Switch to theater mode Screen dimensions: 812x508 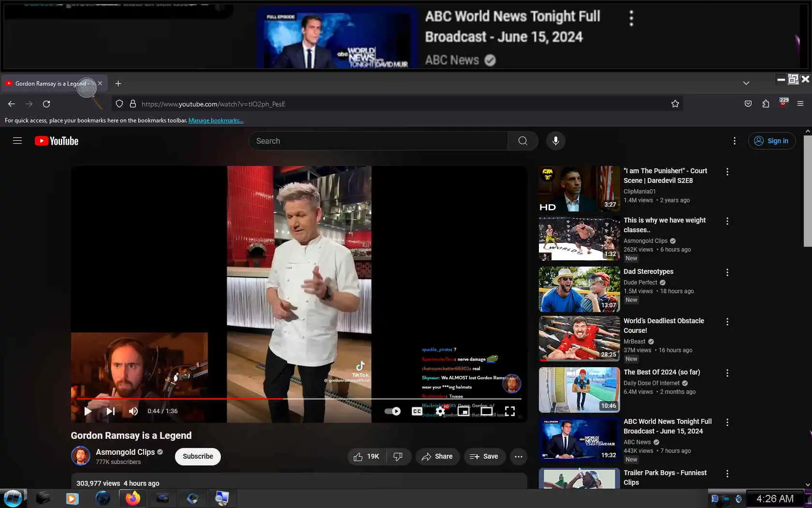(487, 411)
